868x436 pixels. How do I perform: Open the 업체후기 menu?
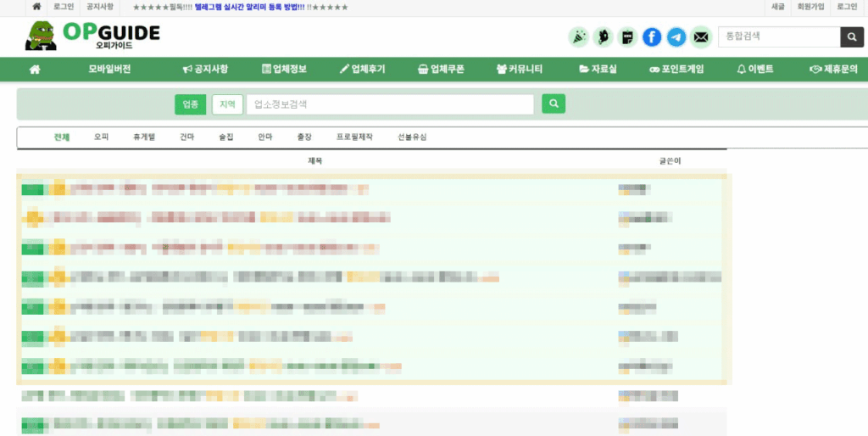coord(363,70)
